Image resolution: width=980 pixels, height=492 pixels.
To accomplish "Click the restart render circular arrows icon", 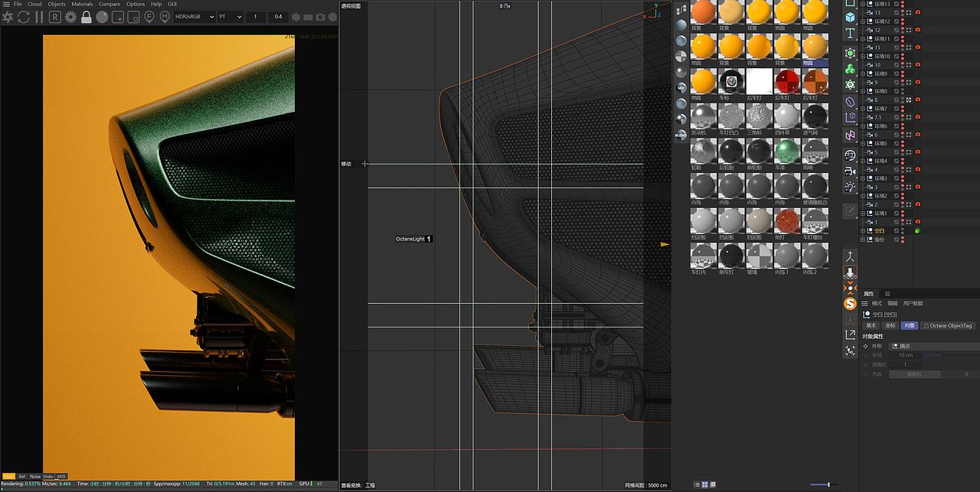I will pos(24,16).
